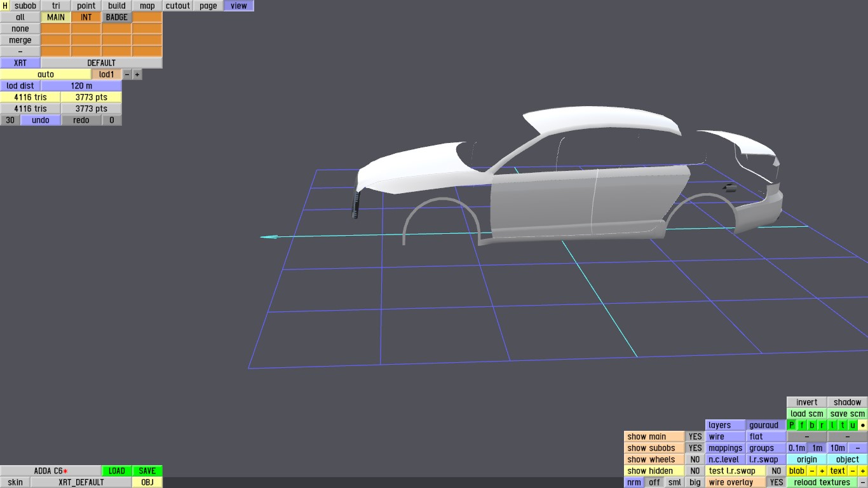Screen dimensions: 868x488
Task: Switch to the tri tab
Action: (56, 6)
